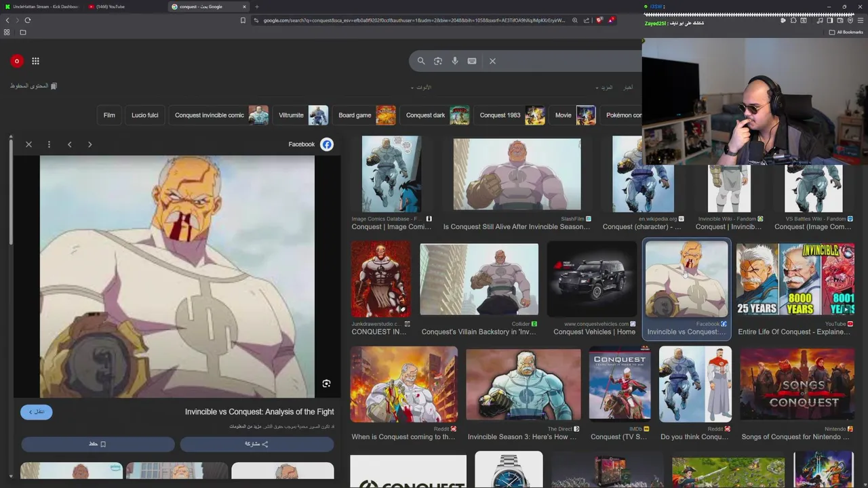Select the Viltrumite filter chip

pos(302,115)
